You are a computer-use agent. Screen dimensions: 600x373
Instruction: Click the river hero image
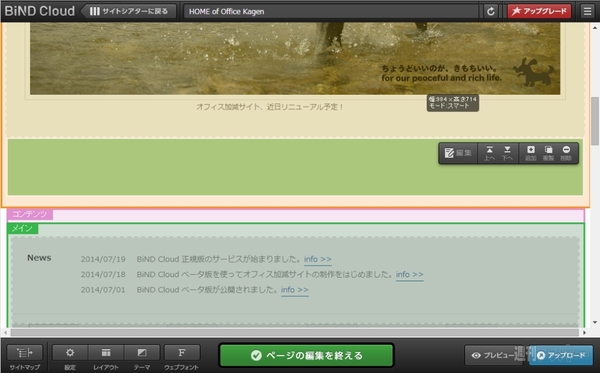tap(295, 58)
